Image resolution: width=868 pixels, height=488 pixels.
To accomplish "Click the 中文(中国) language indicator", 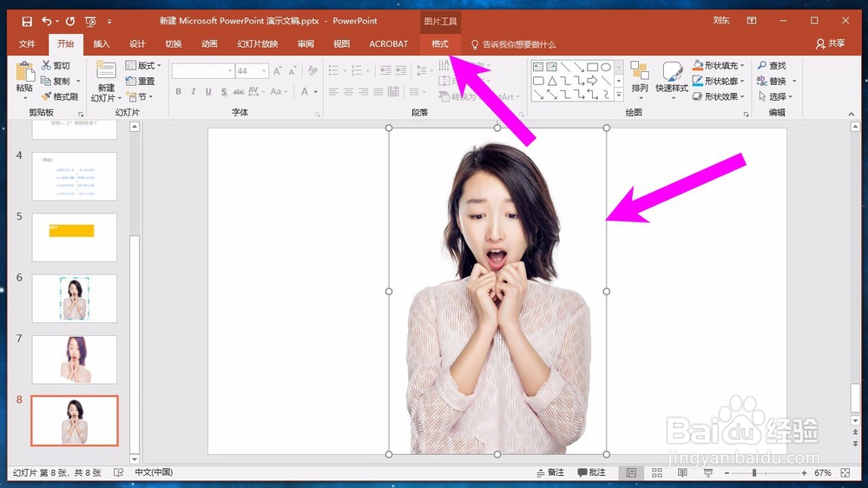I will pos(154,472).
